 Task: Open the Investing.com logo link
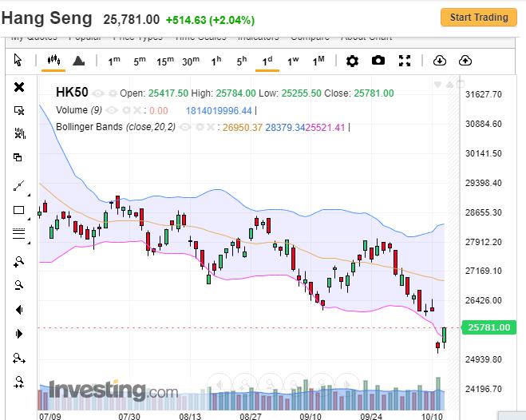click(x=113, y=391)
